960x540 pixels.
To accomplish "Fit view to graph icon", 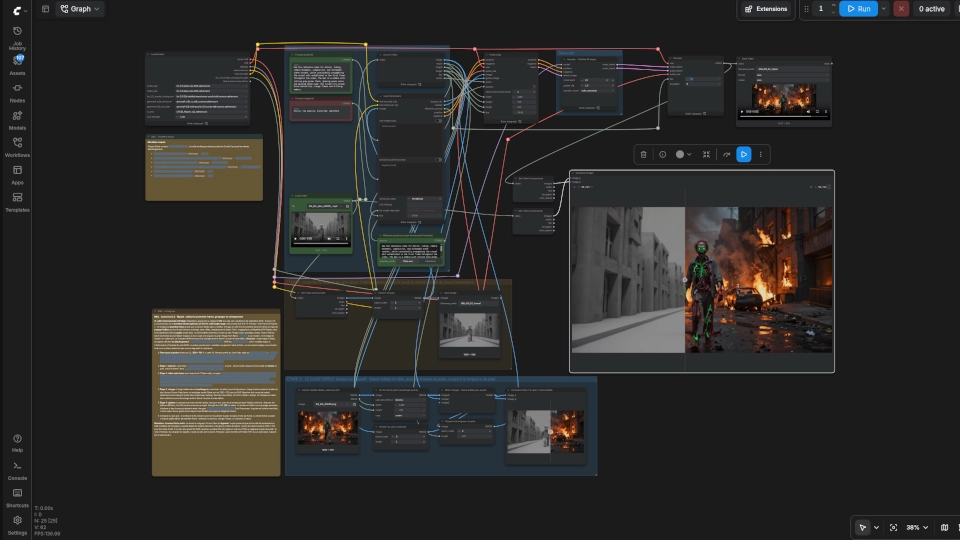I will (x=893, y=527).
